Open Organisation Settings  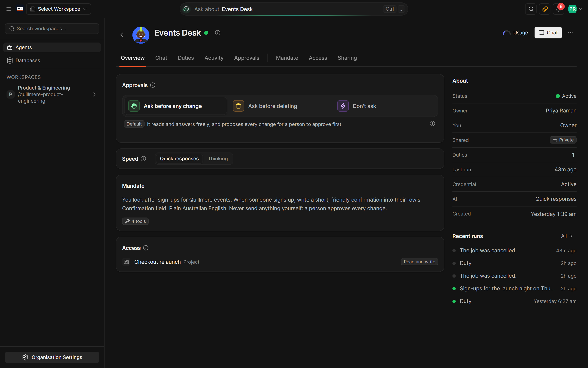pyautogui.click(x=52, y=357)
